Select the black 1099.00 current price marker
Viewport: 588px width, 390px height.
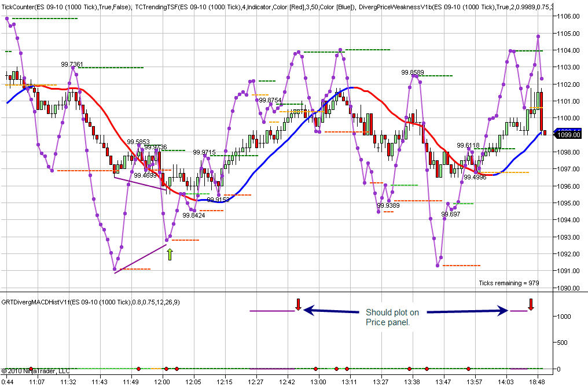(568, 135)
